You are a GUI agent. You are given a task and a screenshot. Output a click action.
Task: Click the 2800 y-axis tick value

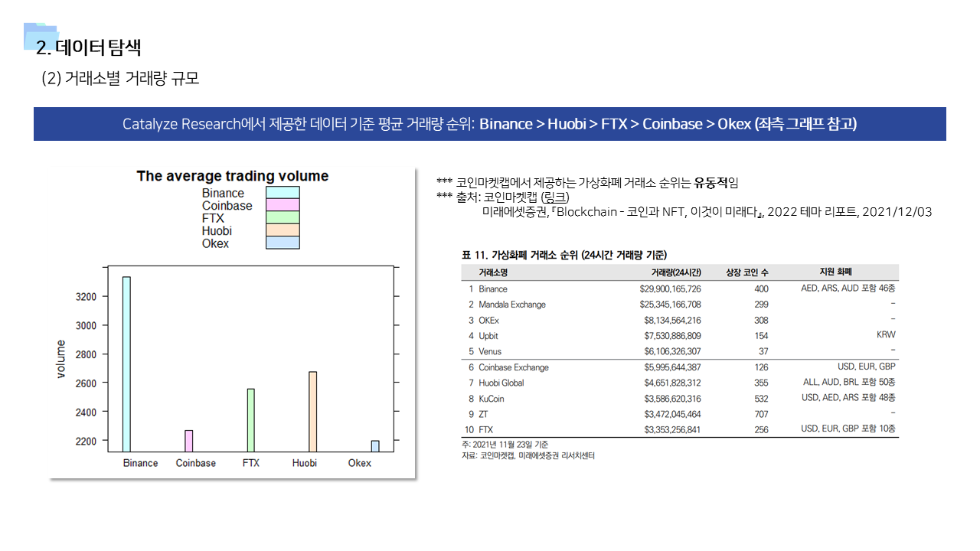[x=84, y=355]
